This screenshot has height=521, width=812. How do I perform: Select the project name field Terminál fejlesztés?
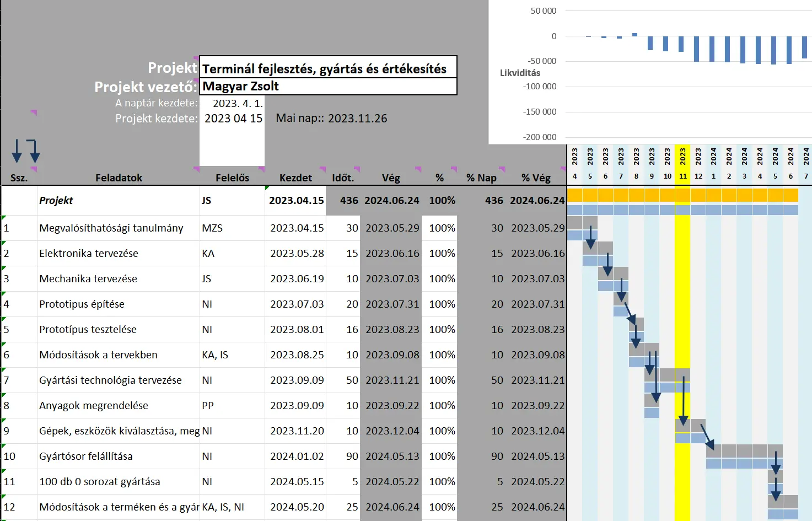[327, 69]
